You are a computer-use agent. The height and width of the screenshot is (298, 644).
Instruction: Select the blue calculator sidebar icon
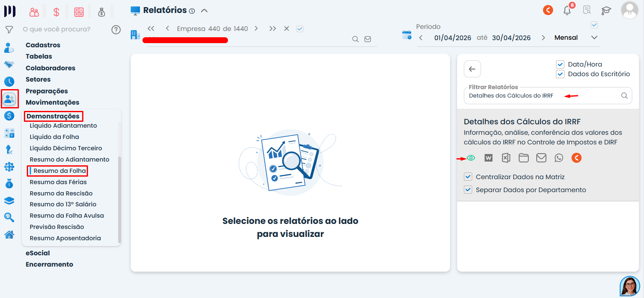coord(9,133)
